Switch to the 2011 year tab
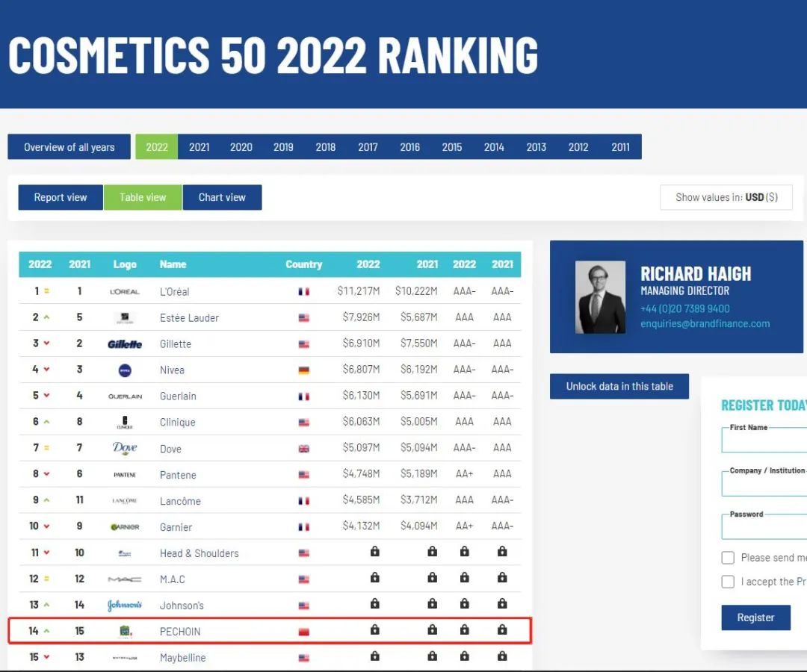The image size is (807, 672). tap(620, 147)
